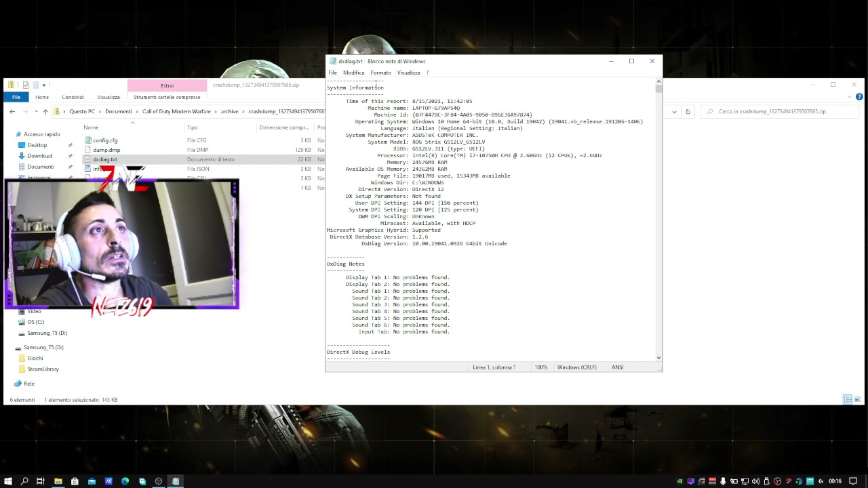
Task: Select Desktop in navigation pane
Action: tap(37, 145)
